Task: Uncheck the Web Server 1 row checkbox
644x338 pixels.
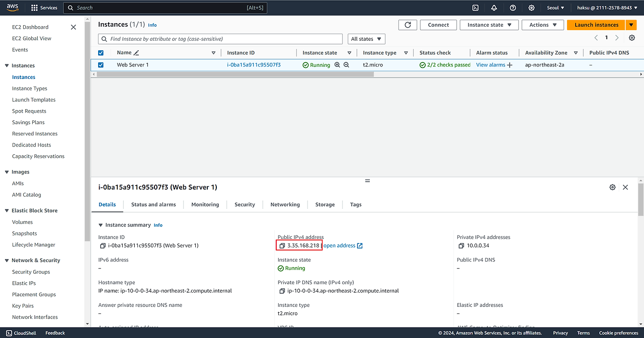Action: (101, 65)
